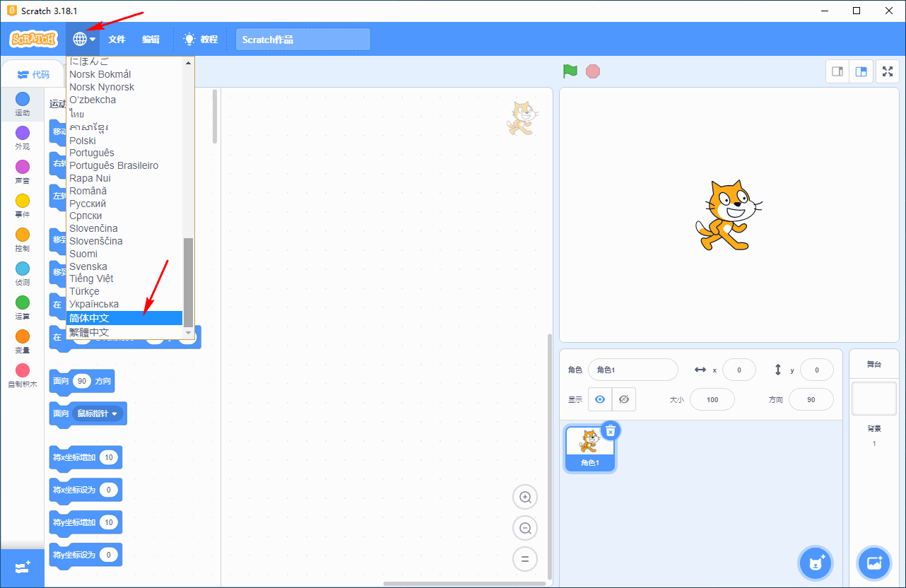The image size is (906, 588).
Task: Switch to large stage layout
Action: [x=861, y=71]
